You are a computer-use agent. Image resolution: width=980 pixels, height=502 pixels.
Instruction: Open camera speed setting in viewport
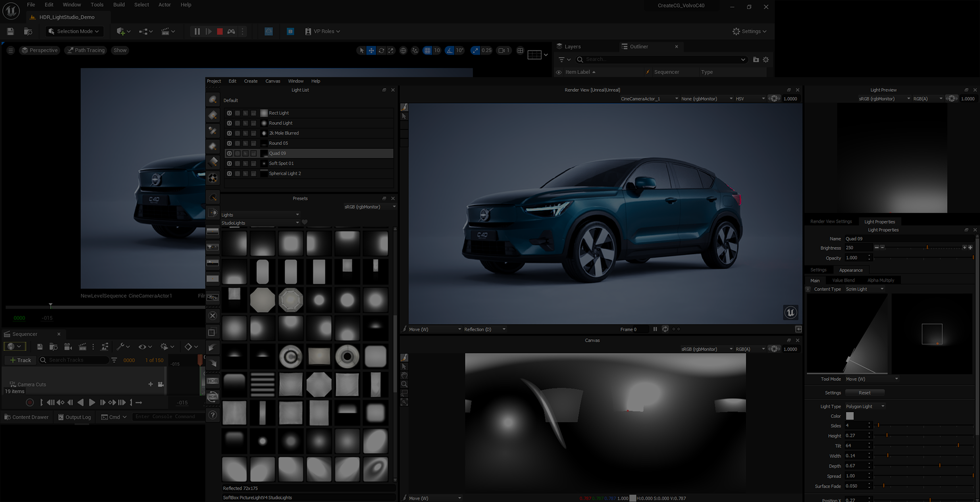click(504, 51)
